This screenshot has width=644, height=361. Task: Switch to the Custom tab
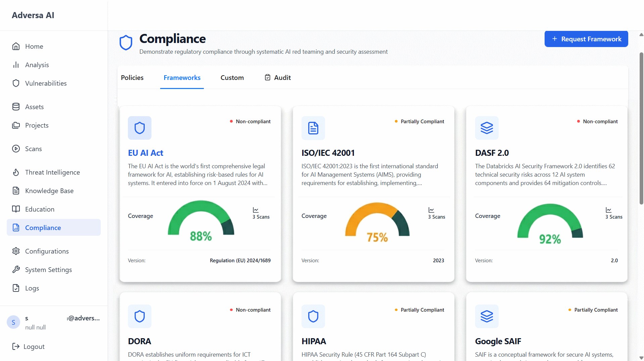click(232, 77)
